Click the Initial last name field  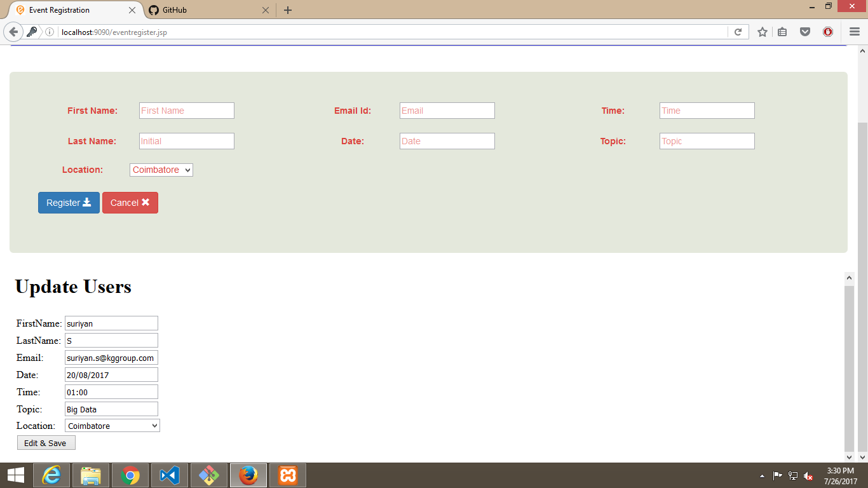click(187, 141)
